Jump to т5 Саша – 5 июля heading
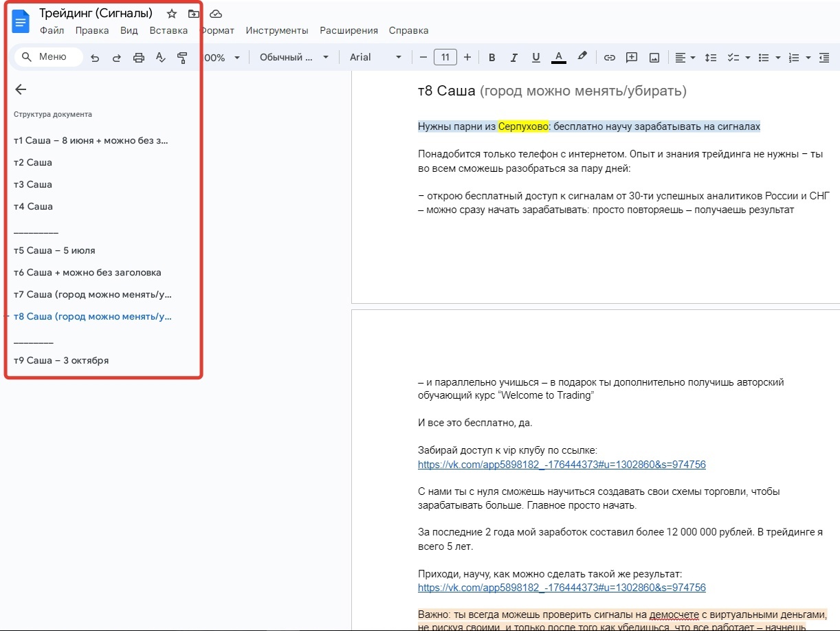The width and height of the screenshot is (840, 631). (54, 250)
